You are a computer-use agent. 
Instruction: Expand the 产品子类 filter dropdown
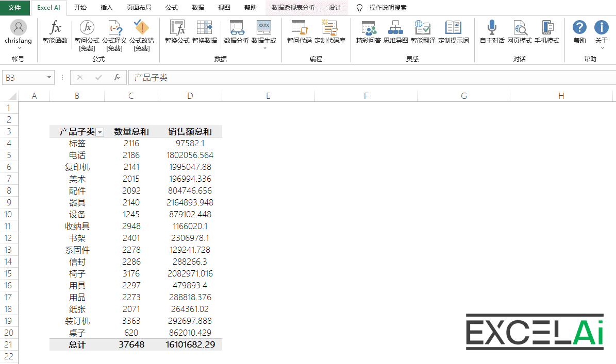(100, 132)
